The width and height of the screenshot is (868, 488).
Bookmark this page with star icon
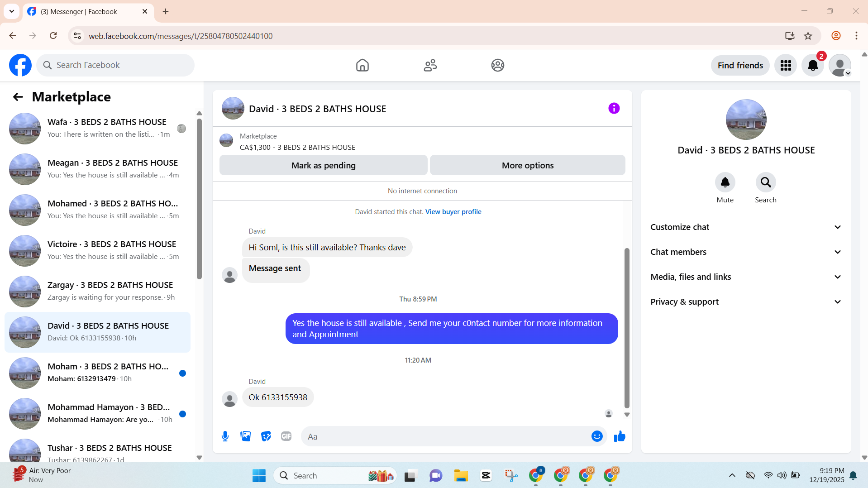808,36
